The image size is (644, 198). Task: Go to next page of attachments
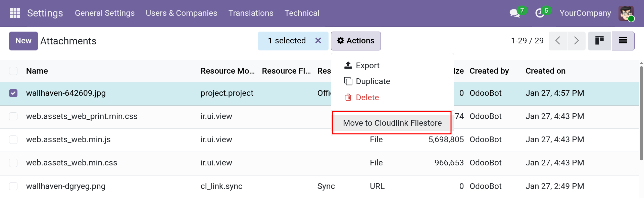(576, 41)
